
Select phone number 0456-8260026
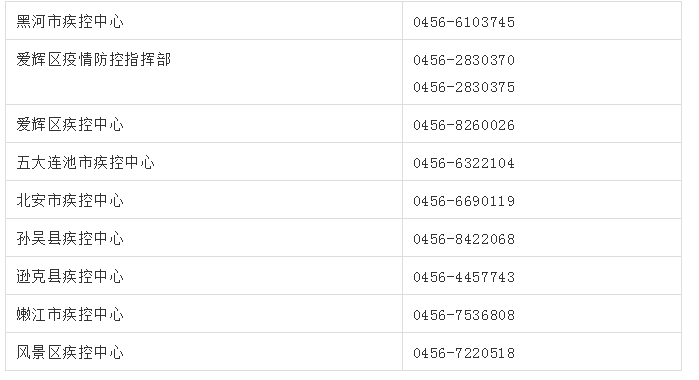click(x=464, y=125)
